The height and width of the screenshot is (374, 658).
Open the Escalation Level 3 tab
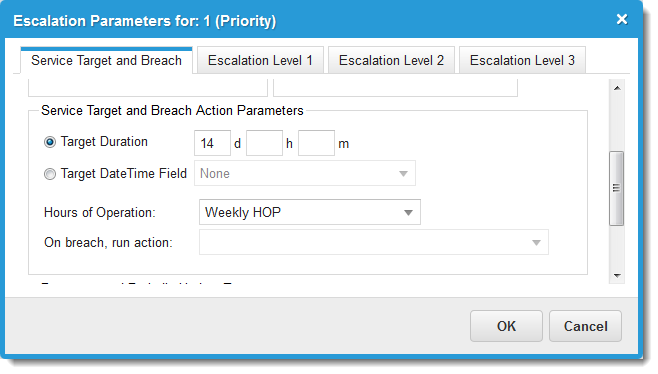point(522,60)
